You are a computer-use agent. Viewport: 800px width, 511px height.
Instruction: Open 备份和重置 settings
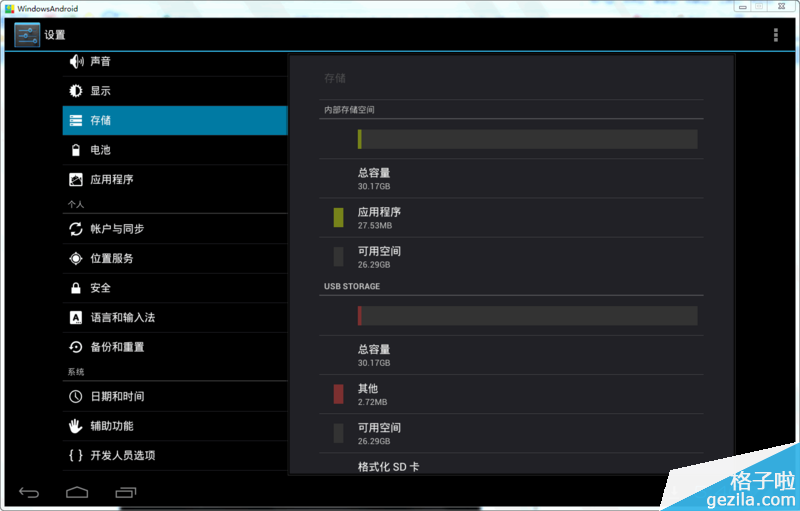175,347
